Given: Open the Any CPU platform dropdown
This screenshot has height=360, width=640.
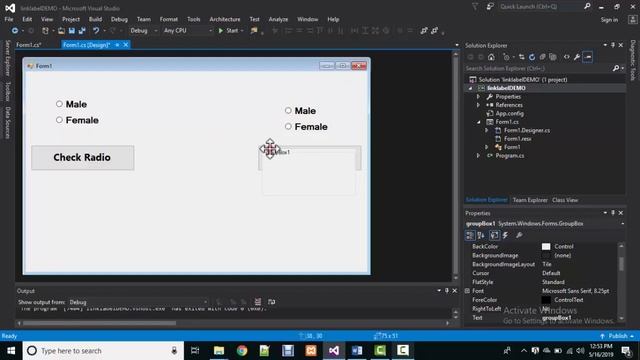Looking at the screenshot, I should click(x=188, y=31).
